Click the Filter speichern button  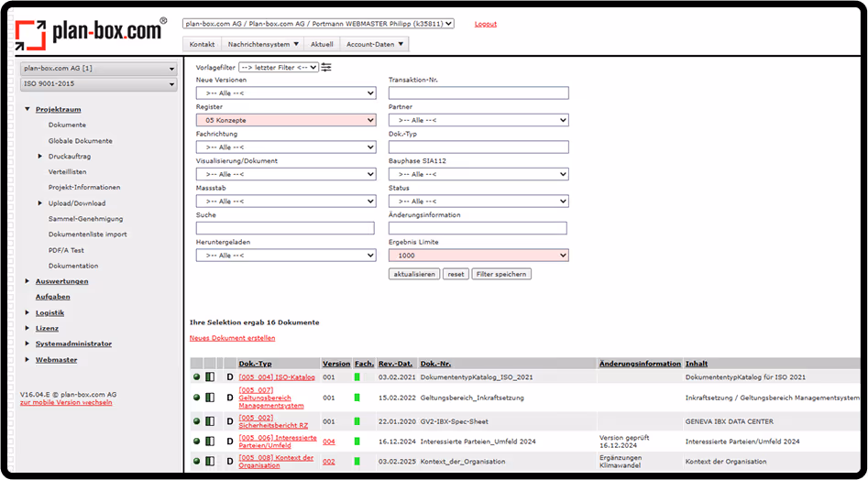(x=501, y=274)
